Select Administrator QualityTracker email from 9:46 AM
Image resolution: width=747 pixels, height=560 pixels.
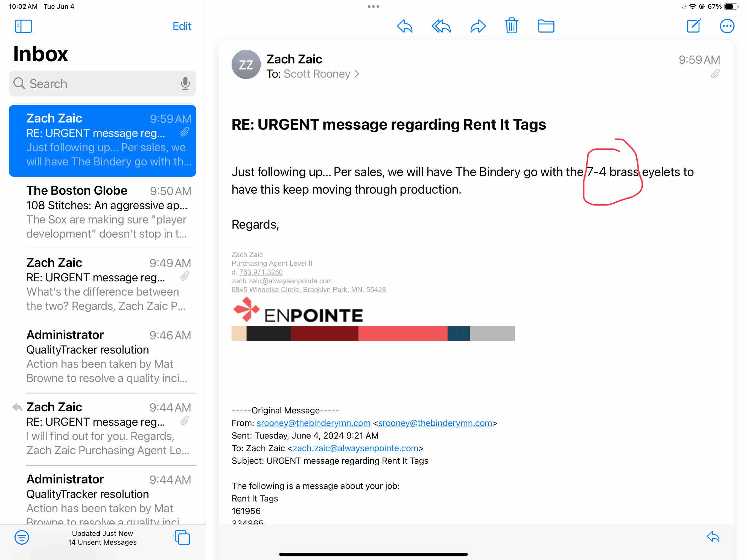pyautogui.click(x=108, y=356)
